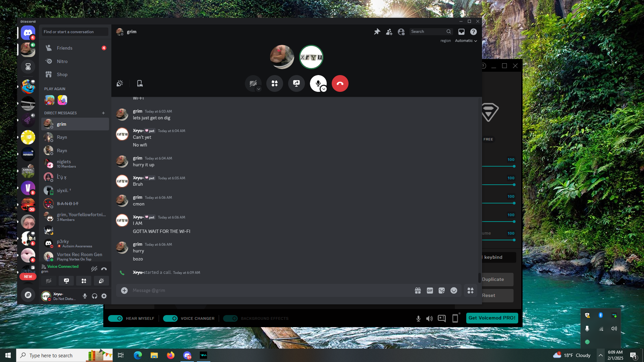This screenshot has height=362, width=644.
Task: Toggle Hear Myself switch
Action: click(115, 318)
